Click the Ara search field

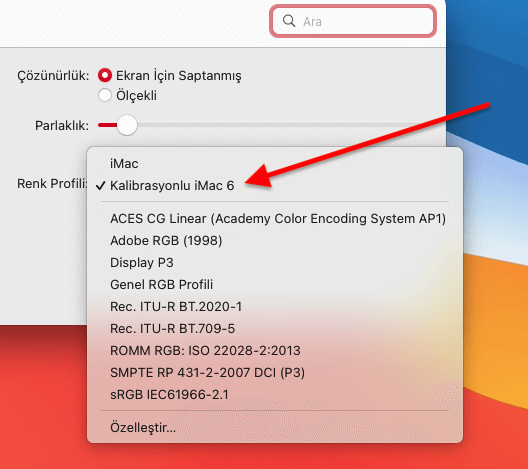(x=353, y=21)
